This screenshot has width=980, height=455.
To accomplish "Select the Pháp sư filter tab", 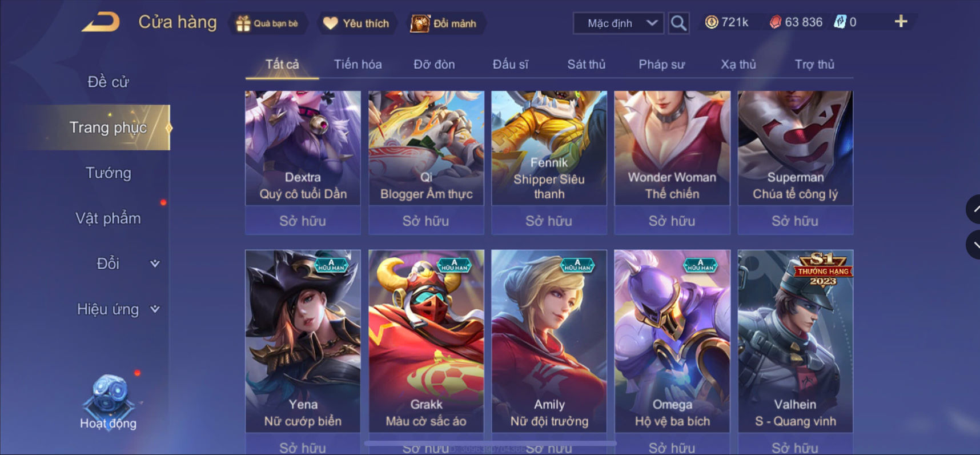I will [662, 64].
